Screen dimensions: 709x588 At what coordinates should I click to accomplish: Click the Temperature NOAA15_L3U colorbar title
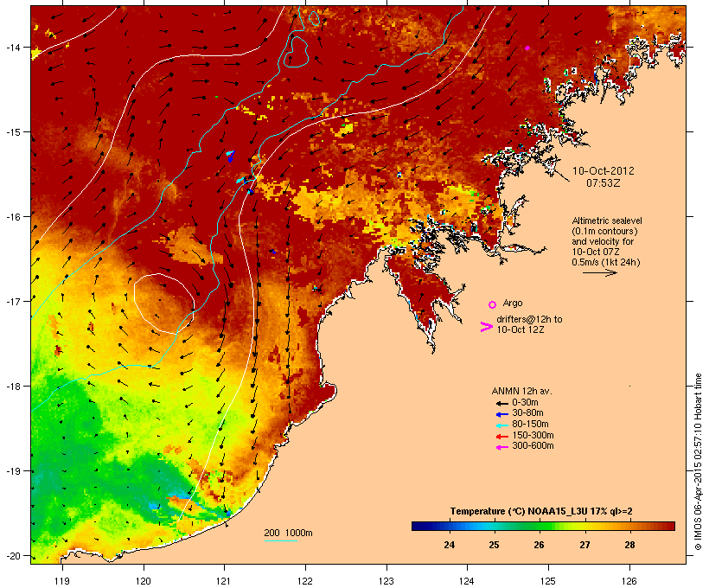pos(541,511)
